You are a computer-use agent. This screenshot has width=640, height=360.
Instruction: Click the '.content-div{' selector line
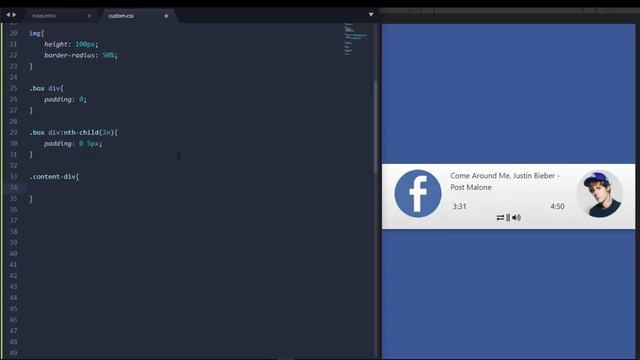coord(54,176)
